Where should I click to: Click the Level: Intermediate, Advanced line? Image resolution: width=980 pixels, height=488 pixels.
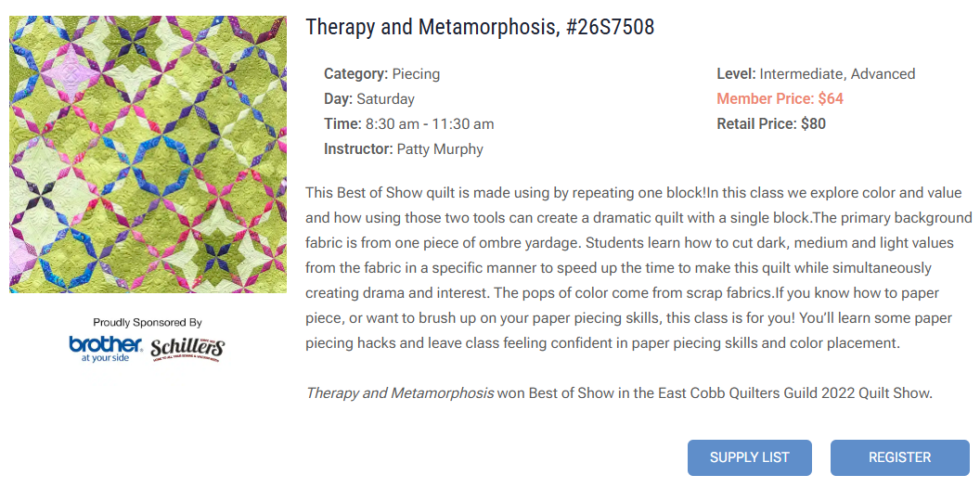click(x=815, y=74)
